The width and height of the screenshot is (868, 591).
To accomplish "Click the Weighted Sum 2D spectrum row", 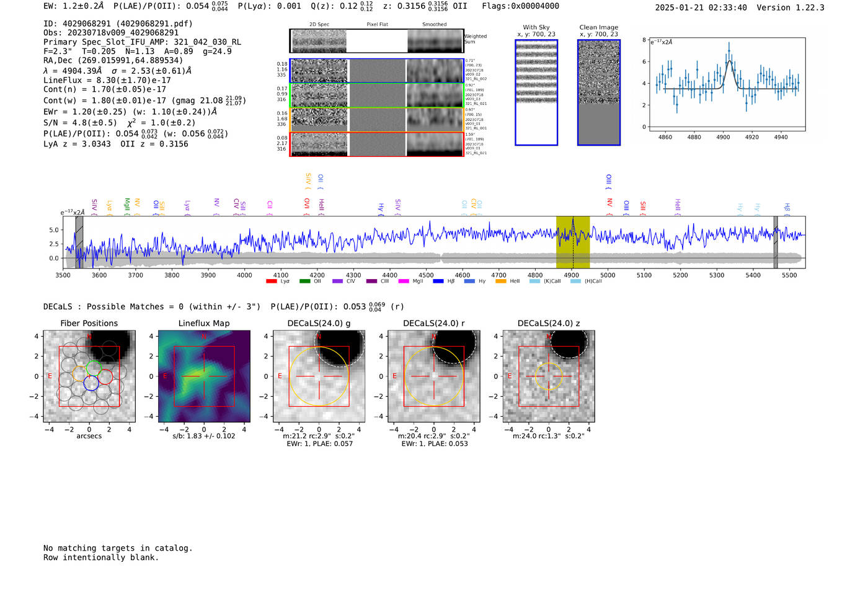I will (377, 41).
